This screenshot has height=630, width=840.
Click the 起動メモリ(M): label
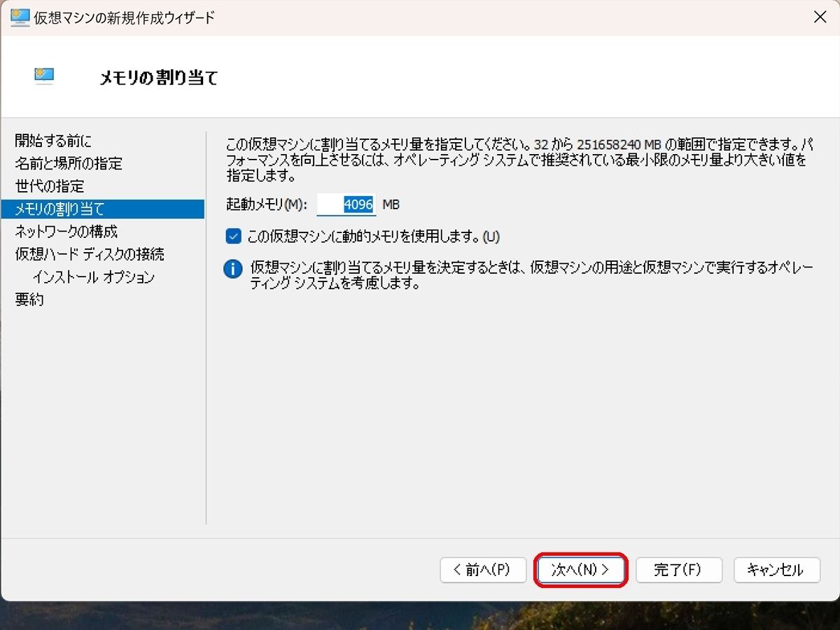point(267,204)
